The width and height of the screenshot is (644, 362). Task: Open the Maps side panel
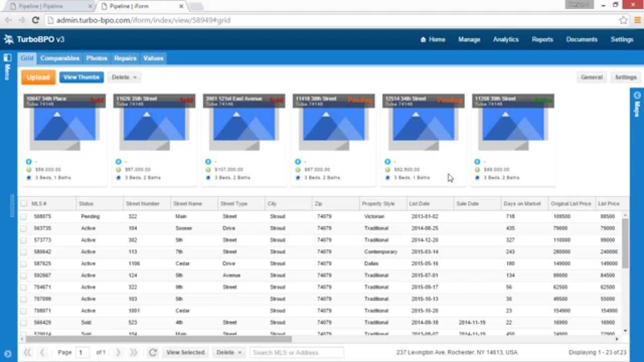[637, 104]
